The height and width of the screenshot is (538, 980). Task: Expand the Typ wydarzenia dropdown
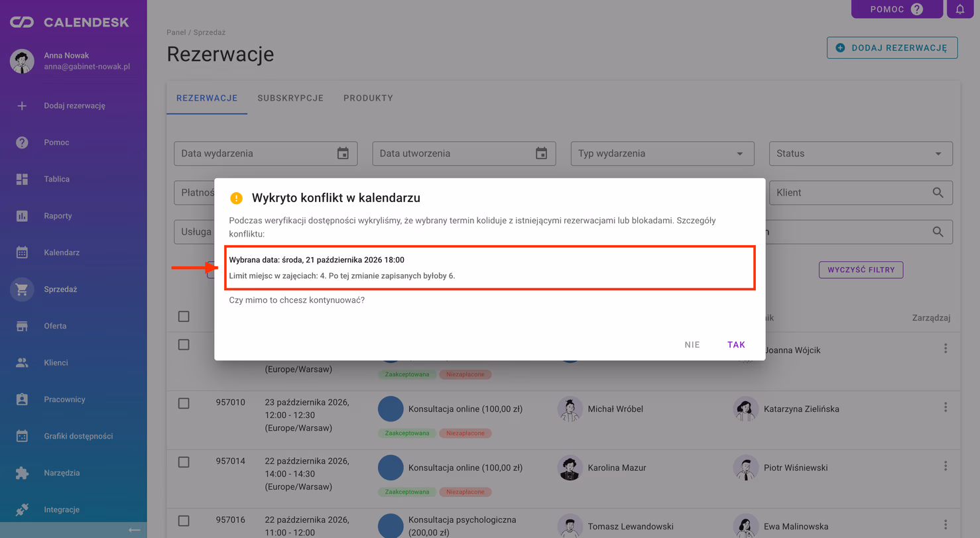click(x=662, y=154)
